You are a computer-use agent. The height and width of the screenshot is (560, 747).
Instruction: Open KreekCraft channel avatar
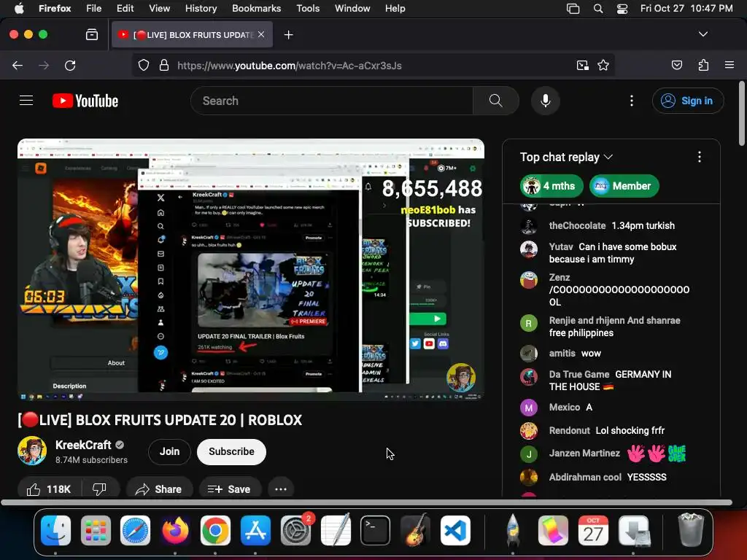(x=32, y=451)
